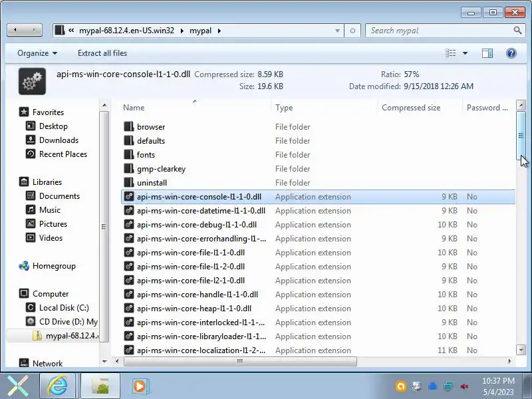
Task: Select api-ms-win-core-console-l1-1-0.dll row
Action: [319, 196]
